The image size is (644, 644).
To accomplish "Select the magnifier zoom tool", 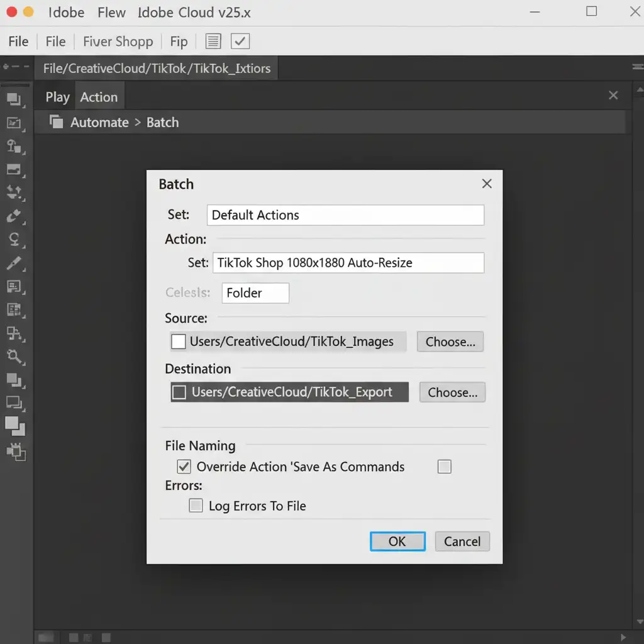I will click(14, 357).
